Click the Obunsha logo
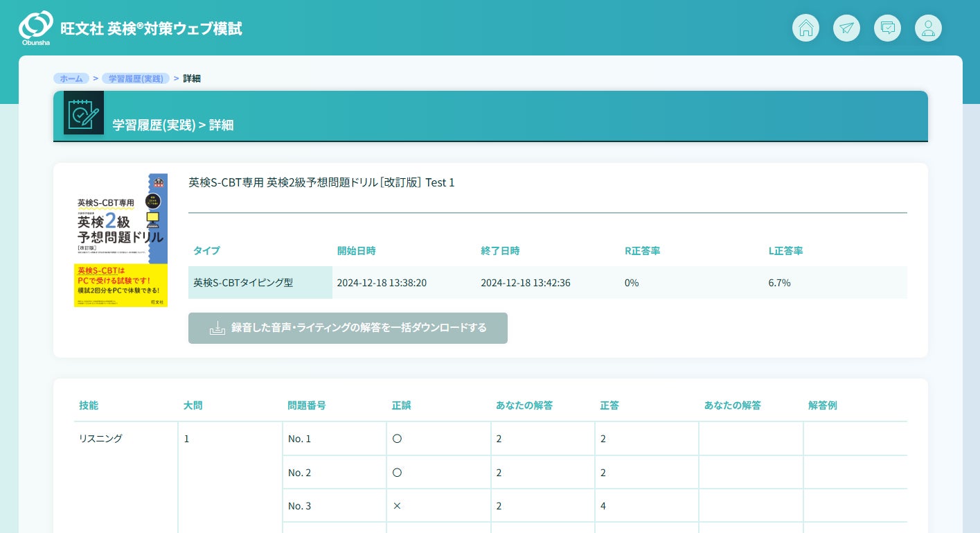 point(36,27)
